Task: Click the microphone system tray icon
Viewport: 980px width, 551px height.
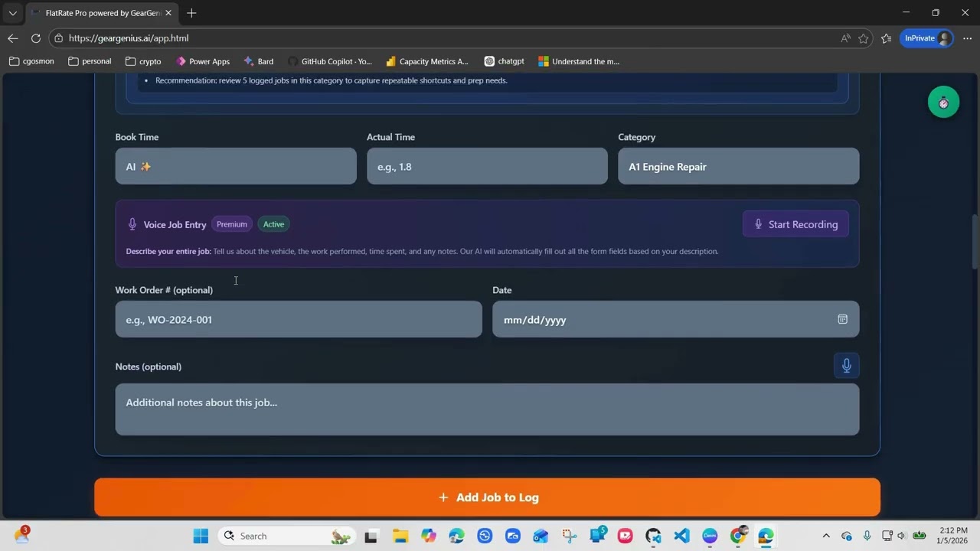Action: (867, 536)
